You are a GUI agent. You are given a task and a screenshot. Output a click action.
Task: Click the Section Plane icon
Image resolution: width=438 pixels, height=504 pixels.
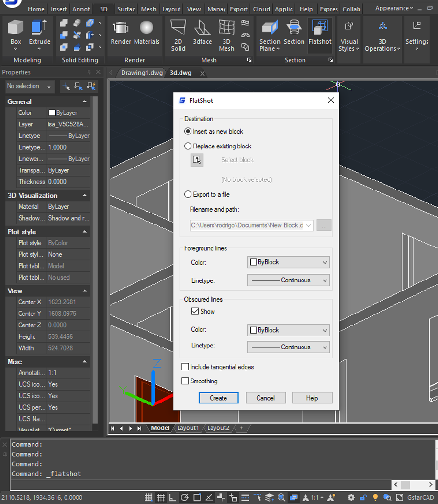(x=270, y=27)
